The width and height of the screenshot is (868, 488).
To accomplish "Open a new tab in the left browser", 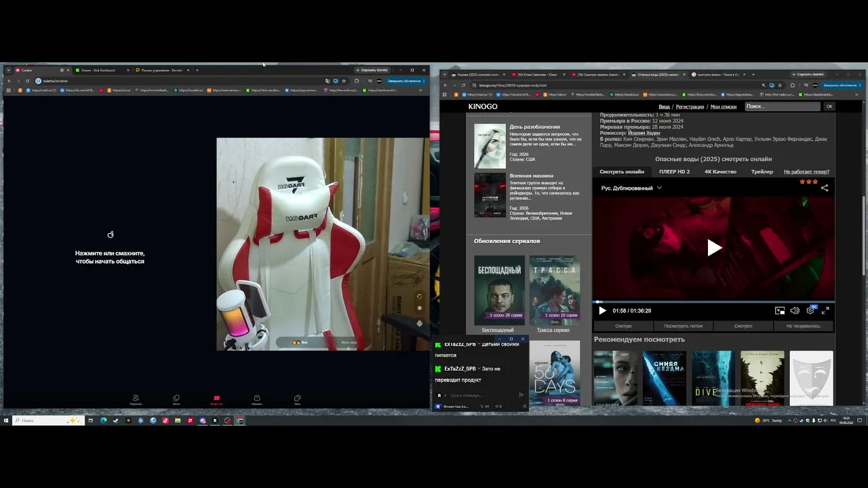I will (x=197, y=70).
